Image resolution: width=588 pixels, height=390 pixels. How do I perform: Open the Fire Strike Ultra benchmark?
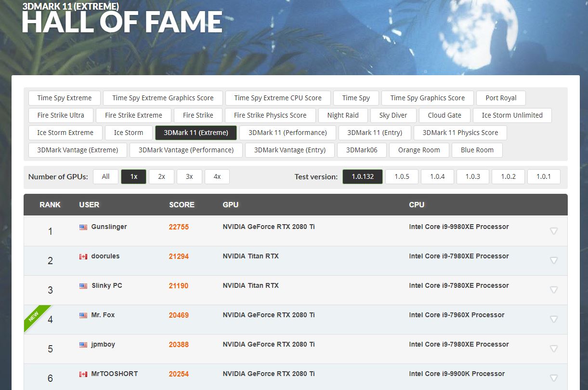61,115
